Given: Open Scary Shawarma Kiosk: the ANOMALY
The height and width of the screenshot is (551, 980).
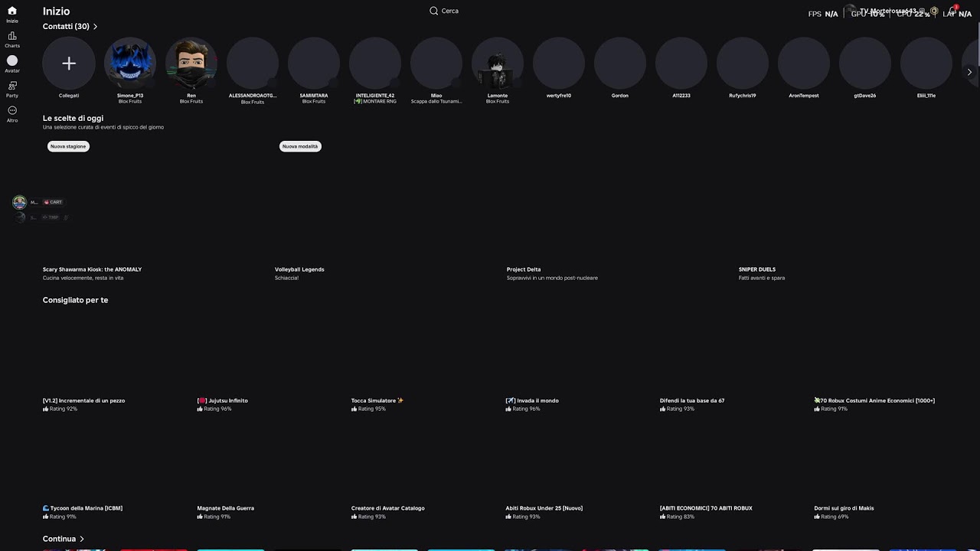Looking at the screenshot, I should [x=92, y=269].
